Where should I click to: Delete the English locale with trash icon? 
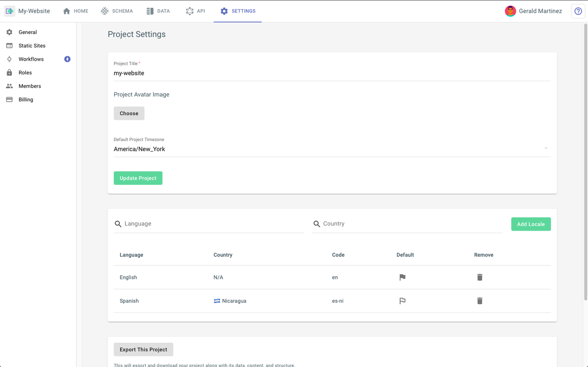click(480, 277)
